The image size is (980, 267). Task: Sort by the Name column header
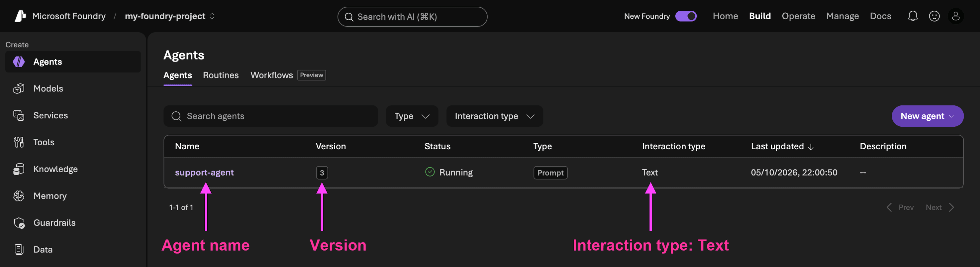coord(187,146)
